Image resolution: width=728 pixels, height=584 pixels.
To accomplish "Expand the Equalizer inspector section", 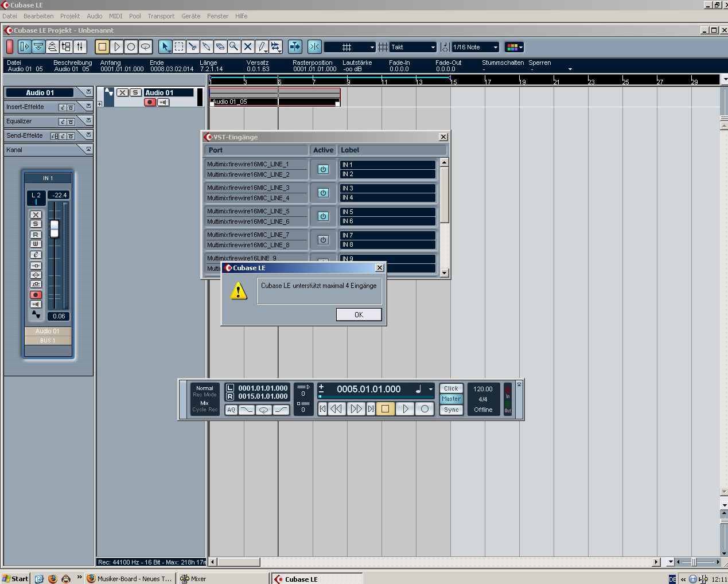I will click(x=88, y=120).
